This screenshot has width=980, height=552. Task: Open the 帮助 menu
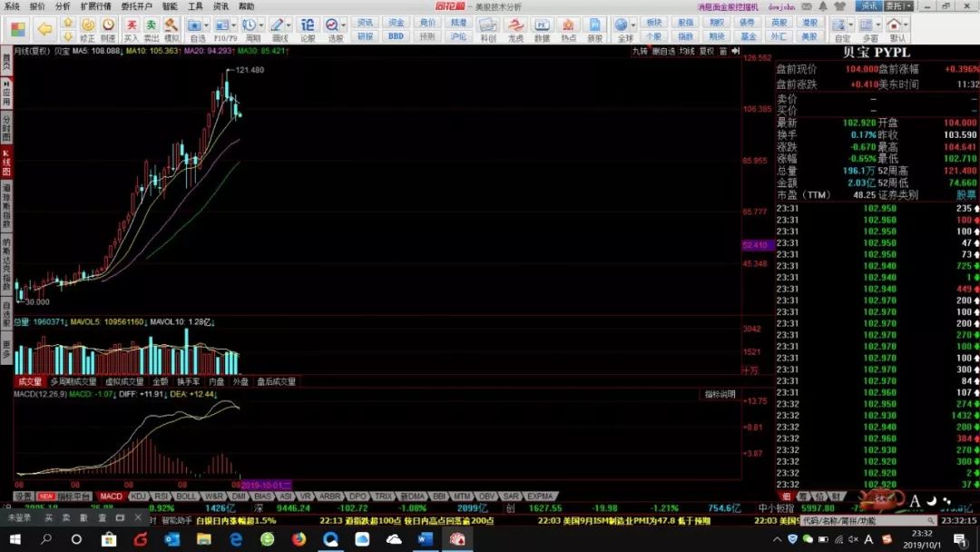point(246,6)
